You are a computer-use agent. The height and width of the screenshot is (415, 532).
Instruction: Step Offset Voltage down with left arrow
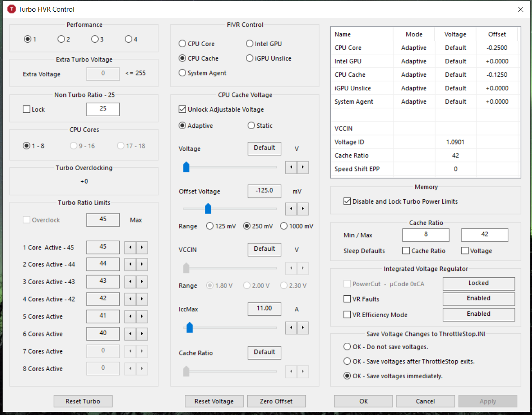click(291, 209)
